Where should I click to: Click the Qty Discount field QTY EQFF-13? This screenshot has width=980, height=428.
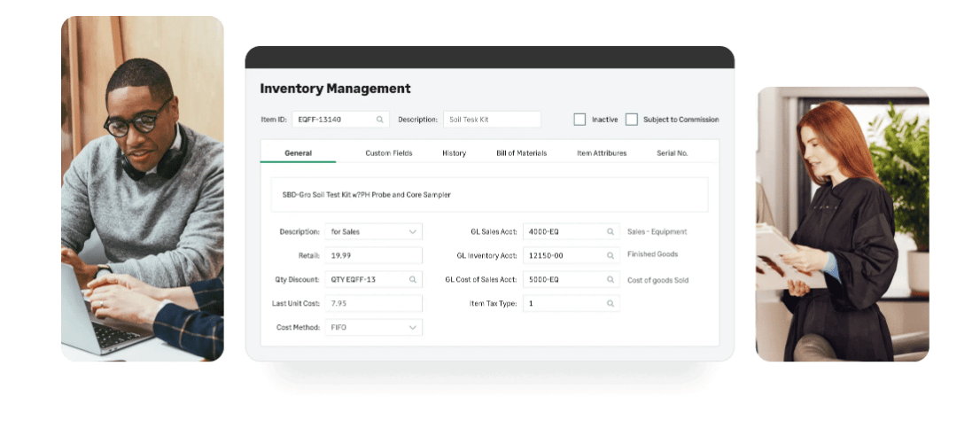click(373, 279)
